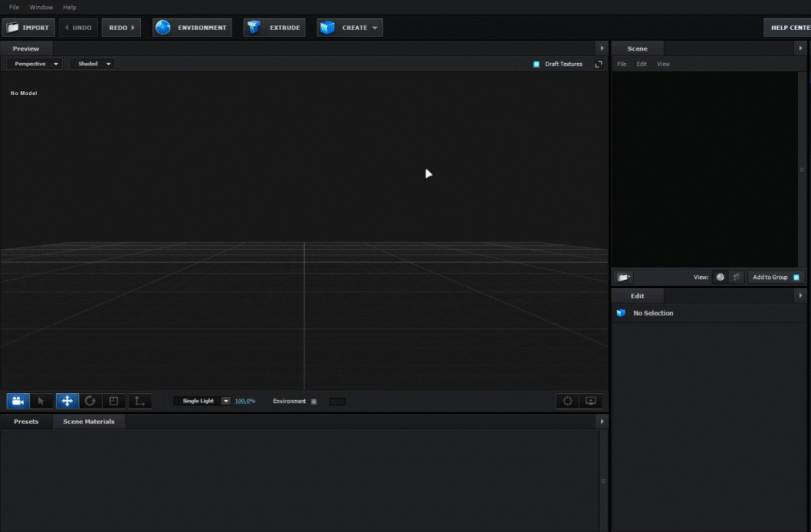Activate the rotate tool

click(x=90, y=401)
